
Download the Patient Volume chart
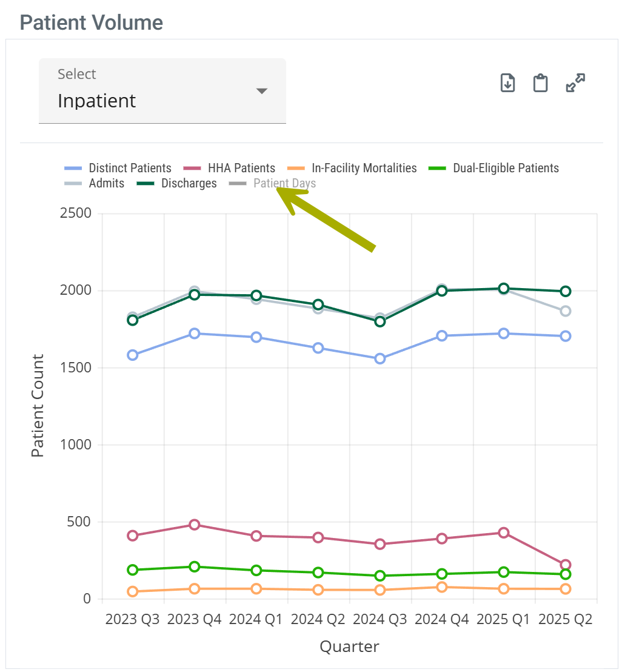pos(507,82)
